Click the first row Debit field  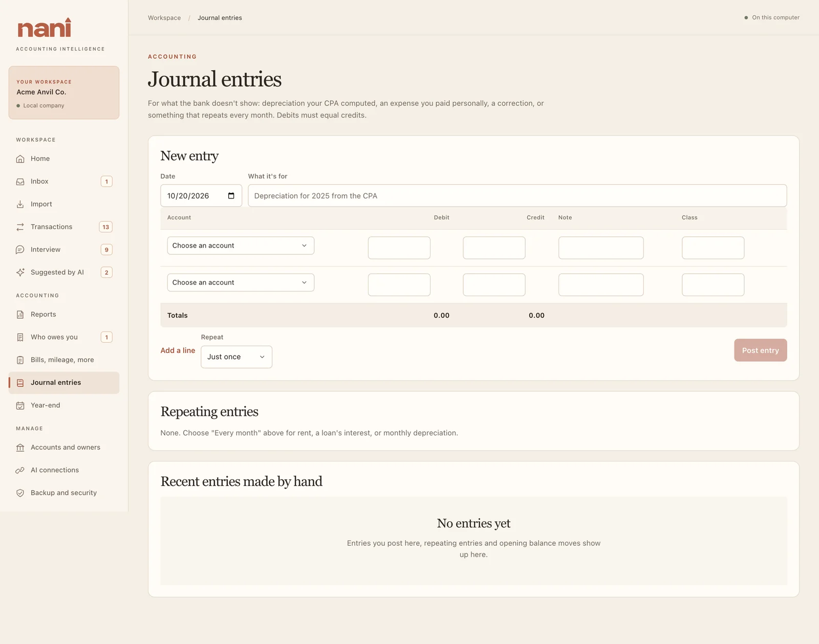tap(399, 248)
